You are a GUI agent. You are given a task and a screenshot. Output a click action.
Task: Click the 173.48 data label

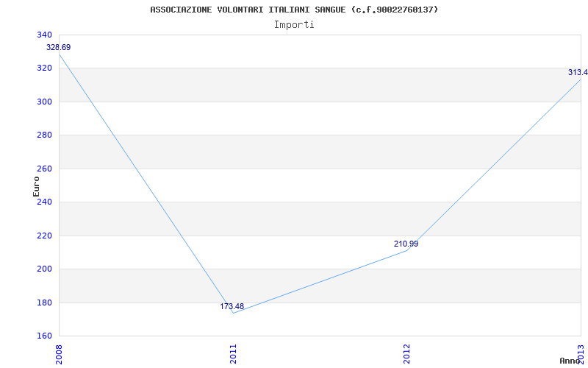[x=232, y=306]
